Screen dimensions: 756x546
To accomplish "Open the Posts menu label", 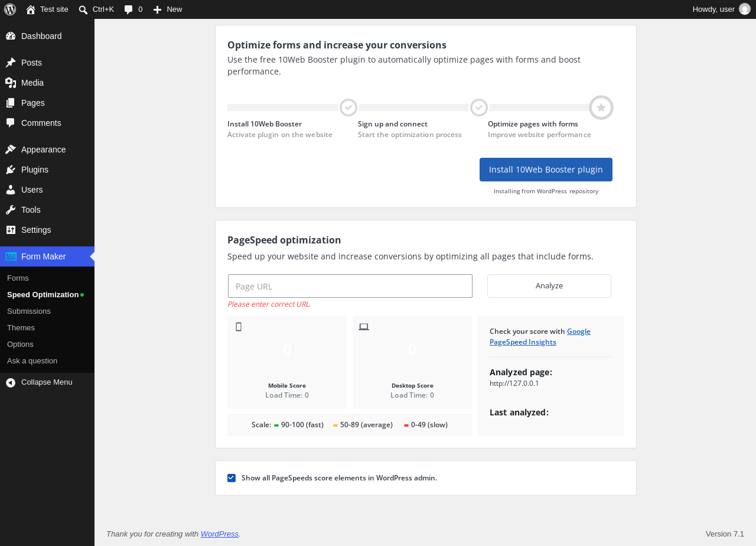I will (x=31, y=63).
